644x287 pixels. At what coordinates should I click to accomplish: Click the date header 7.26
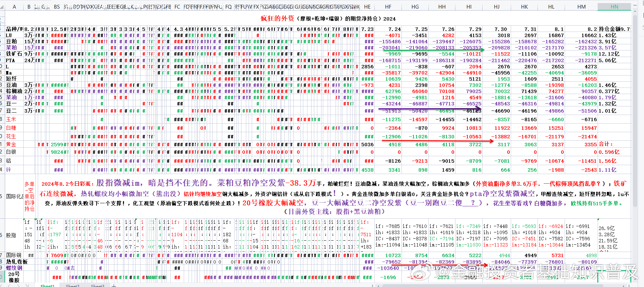[x=448, y=29]
